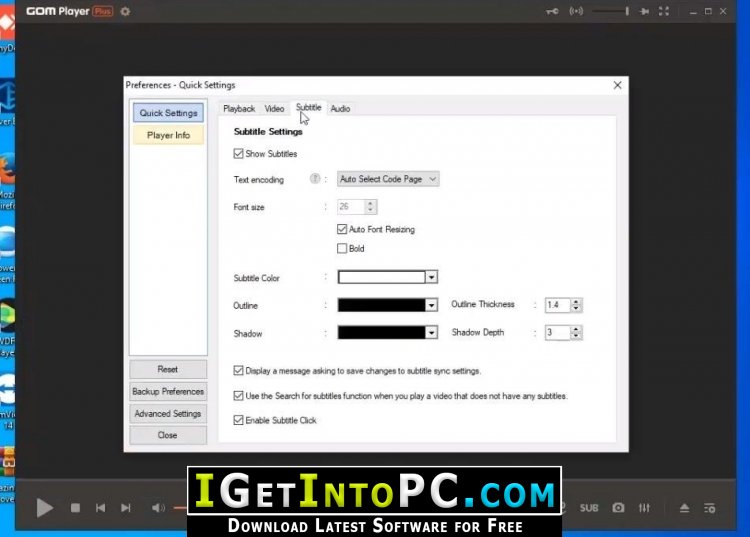Decrease Font size with the down arrow
Viewport: 750px width, 537px height.
pyautogui.click(x=371, y=210)
